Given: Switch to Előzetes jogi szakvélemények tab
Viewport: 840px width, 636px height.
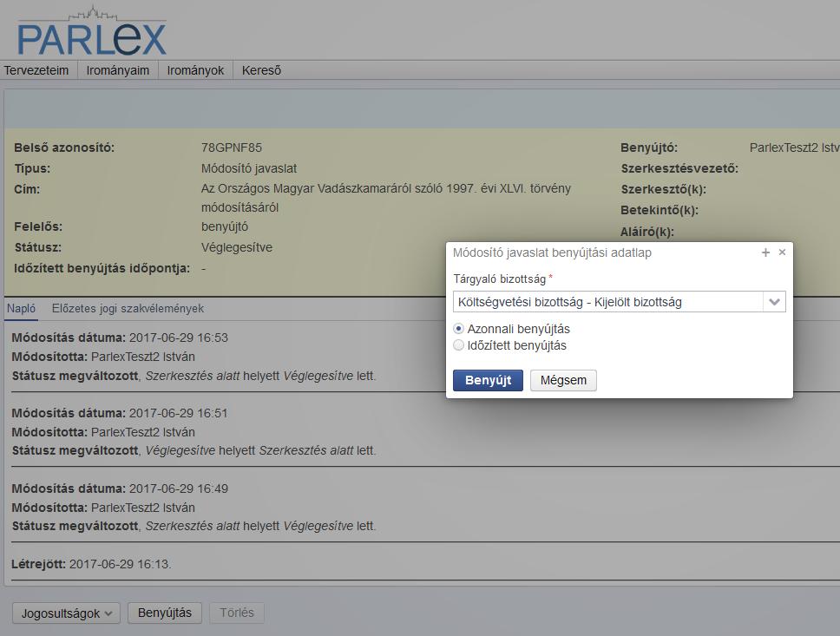Looking at the screenshot, I should [128, 309].
